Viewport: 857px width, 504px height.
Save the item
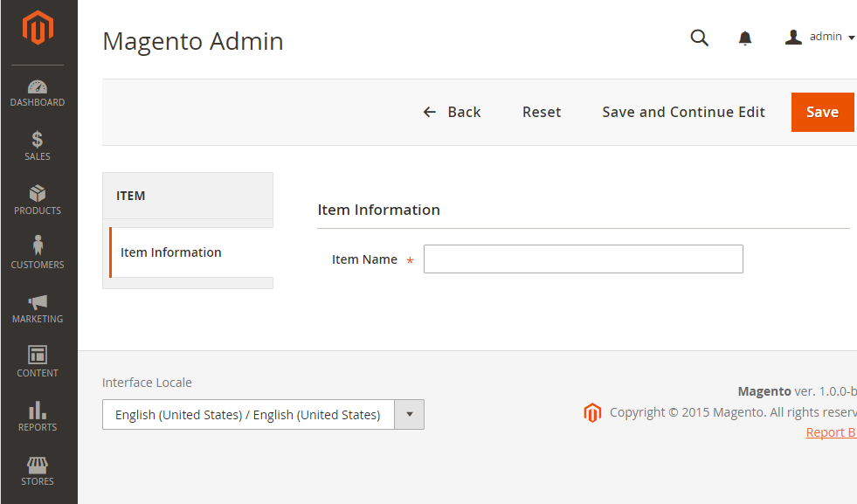click(823, 112)
